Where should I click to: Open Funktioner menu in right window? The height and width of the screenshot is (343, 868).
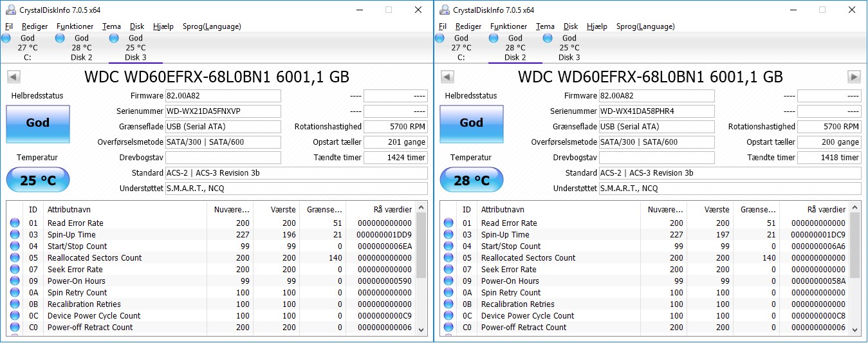pyautogui.click(x=508, y=26)
